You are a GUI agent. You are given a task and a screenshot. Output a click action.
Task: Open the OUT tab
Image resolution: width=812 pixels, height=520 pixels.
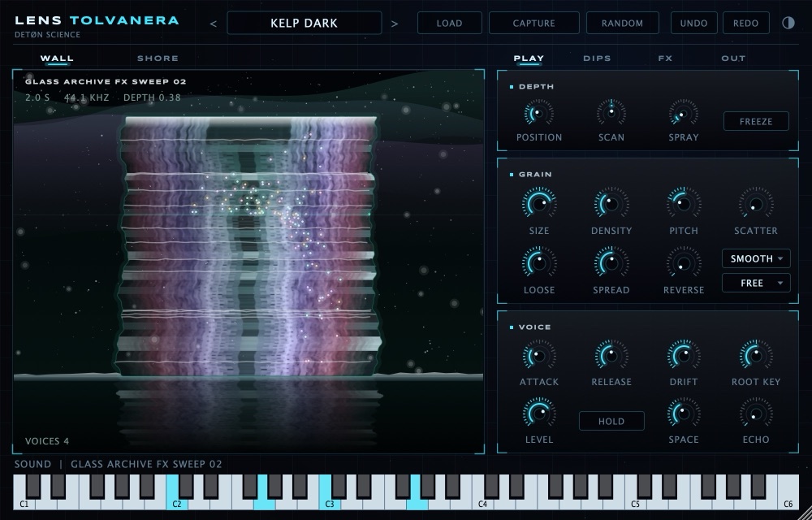733,58
